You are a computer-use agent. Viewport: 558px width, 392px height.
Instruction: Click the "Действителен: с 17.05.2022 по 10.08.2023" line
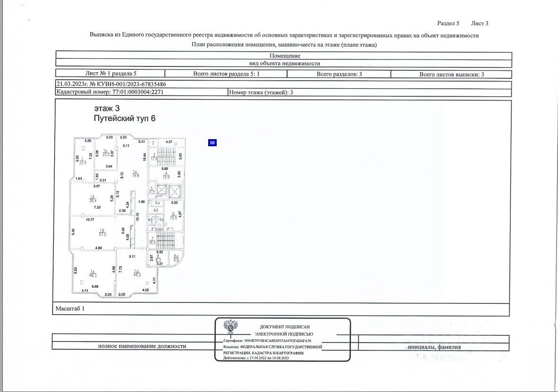[x=256, y=358]
